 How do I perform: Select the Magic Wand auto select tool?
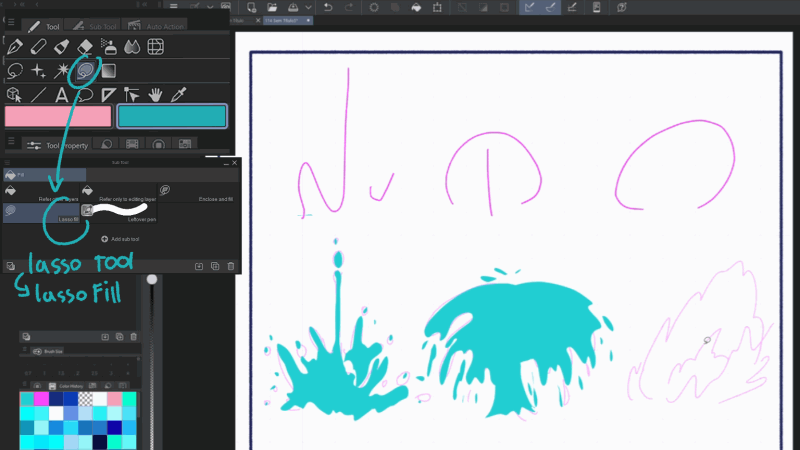(62, 70)
